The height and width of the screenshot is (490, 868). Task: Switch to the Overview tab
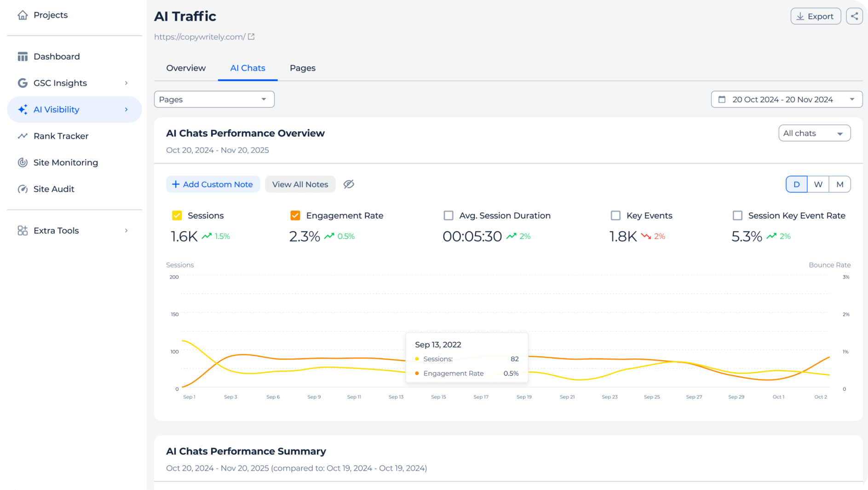[186, 68]
